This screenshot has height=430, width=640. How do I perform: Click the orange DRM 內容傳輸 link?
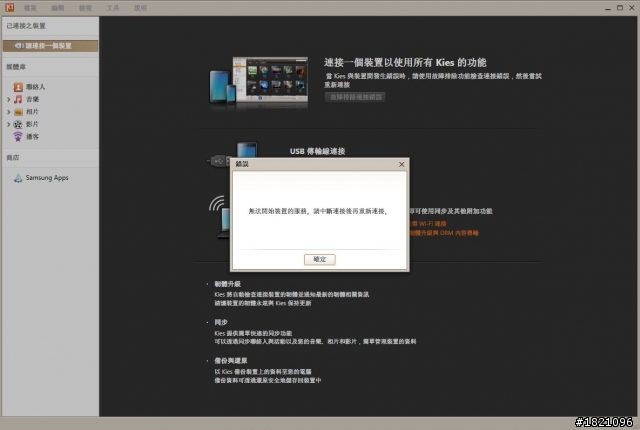[444, 233]
